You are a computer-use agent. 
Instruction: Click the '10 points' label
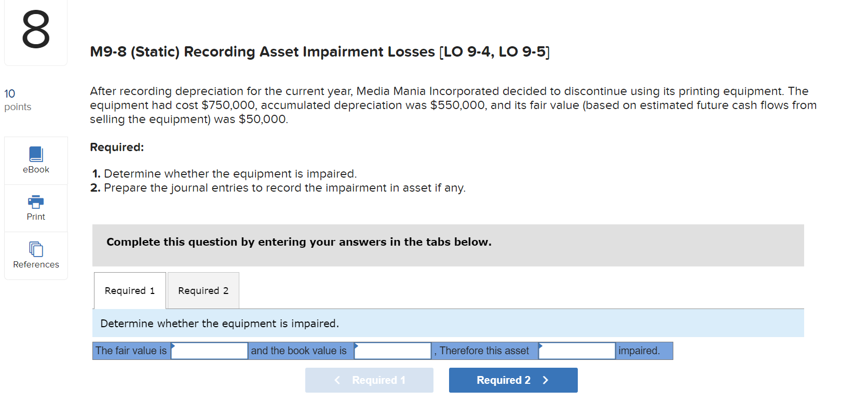coord(17,100)
